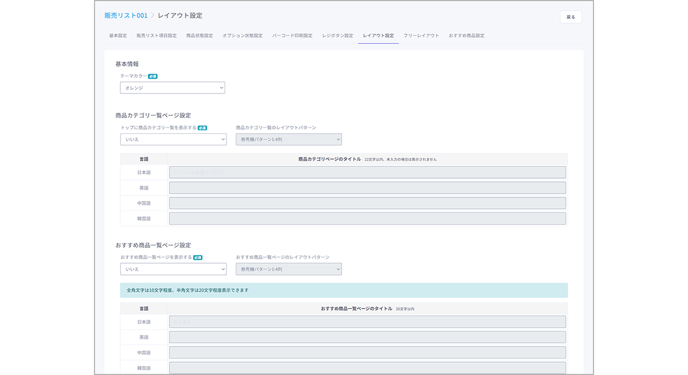Go to オプション状態設定 tab
Viewport: 688px width, 375px height.
tap(242, 36)
